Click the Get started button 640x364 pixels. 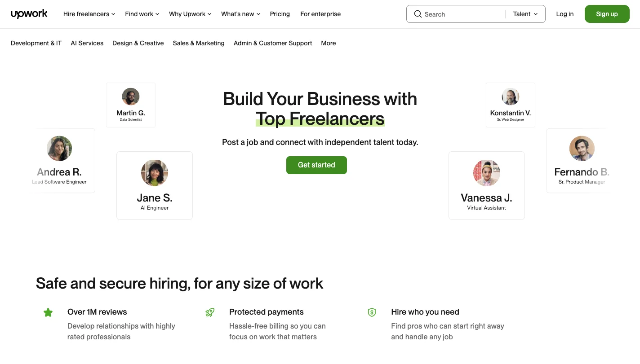tap(316, 165)
